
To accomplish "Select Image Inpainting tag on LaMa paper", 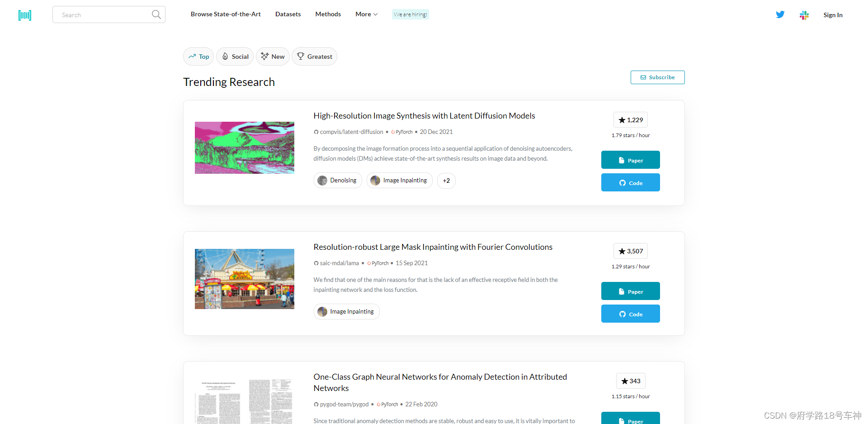I will 346,312.
